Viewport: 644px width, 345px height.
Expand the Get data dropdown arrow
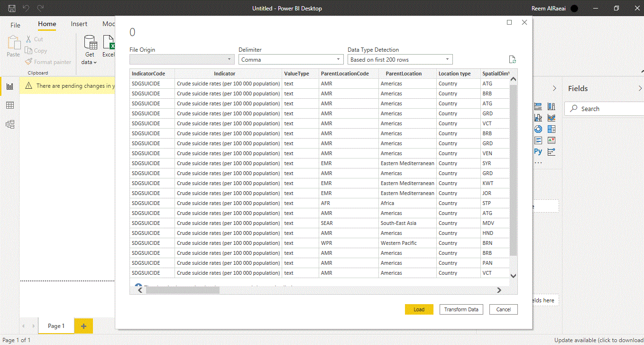coord(95,63)
